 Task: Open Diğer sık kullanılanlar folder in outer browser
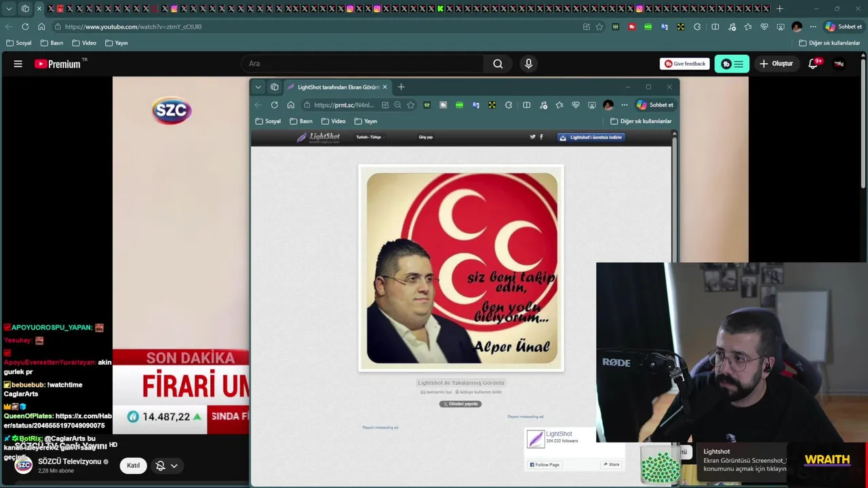(x=829, y=43)
